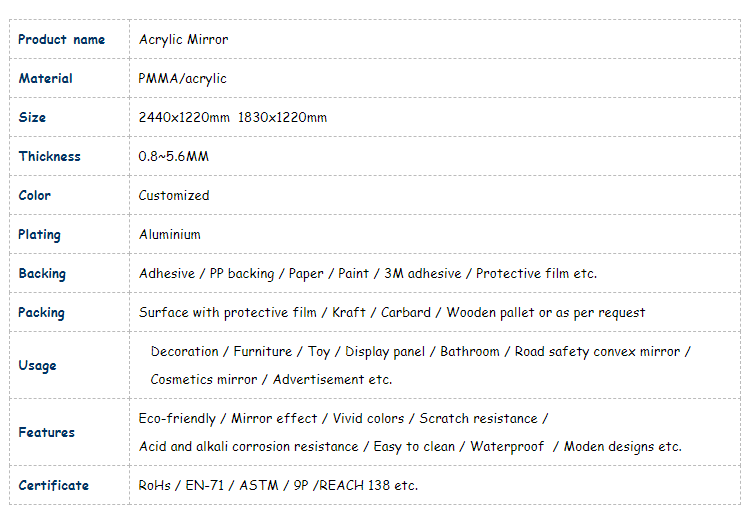Click the "Packing" row label
Screen dimensions: 751x519
point(41,313)
